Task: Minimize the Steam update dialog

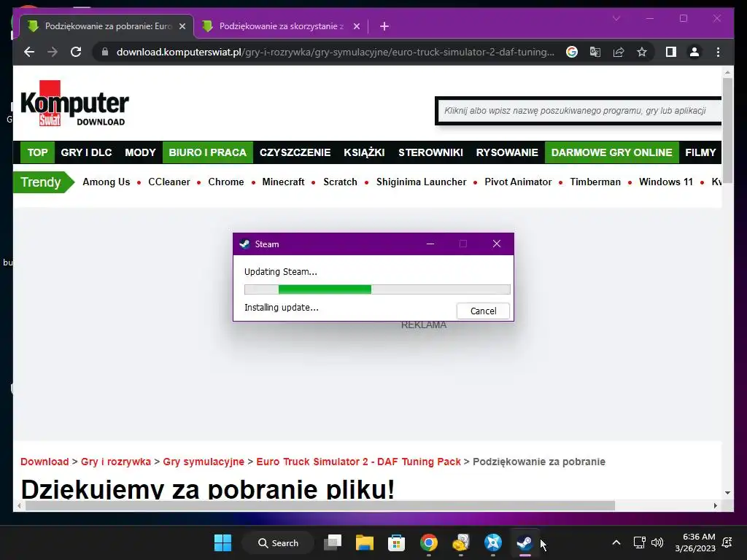Action: (430, 244)
